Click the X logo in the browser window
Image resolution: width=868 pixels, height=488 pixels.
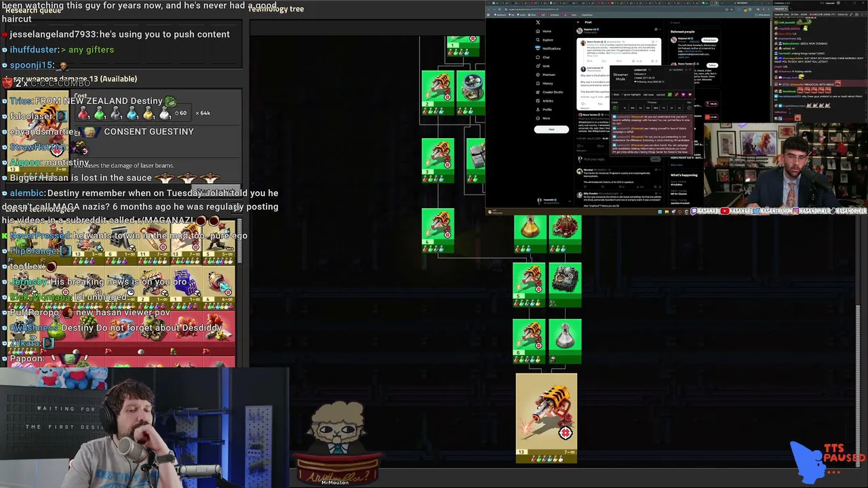[538, 22]
